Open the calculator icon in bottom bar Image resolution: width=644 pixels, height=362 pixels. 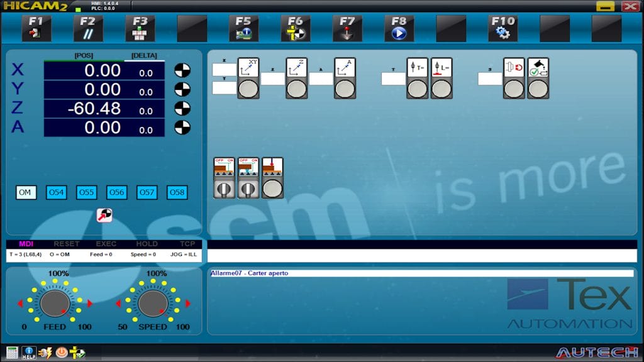tap(12, 353)
